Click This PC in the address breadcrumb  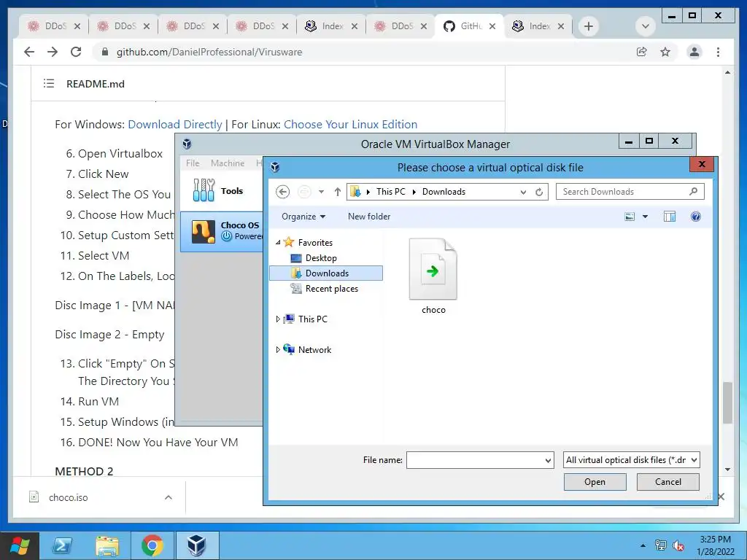tap(391, 192)
